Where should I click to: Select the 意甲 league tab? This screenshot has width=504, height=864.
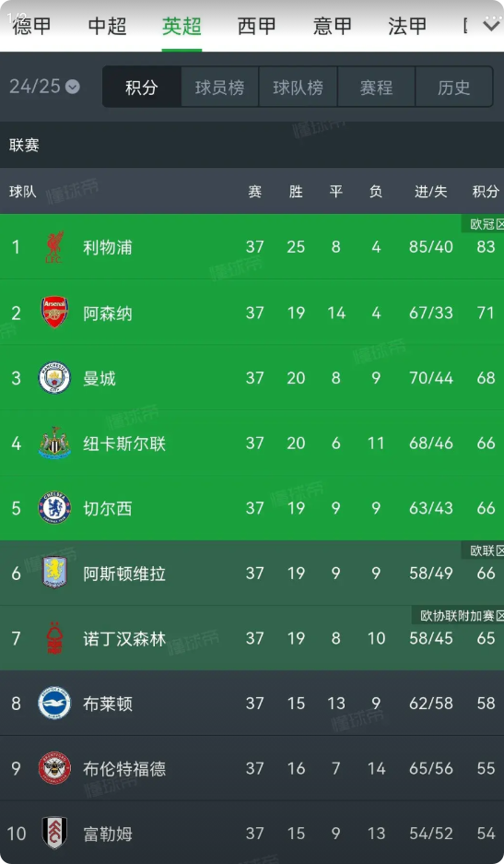(x=332, y=26)
